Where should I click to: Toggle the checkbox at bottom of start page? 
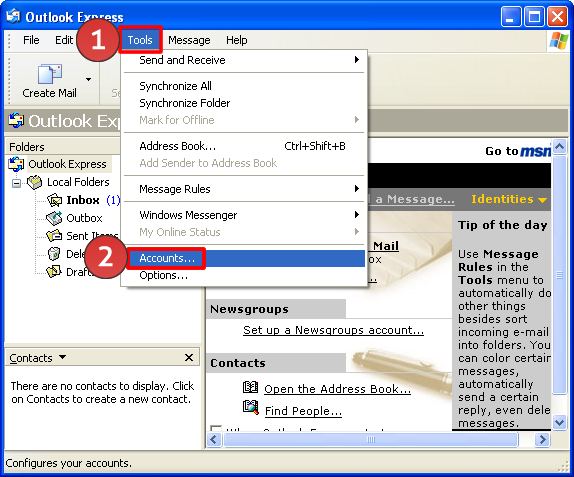click(x=216, y=428)
